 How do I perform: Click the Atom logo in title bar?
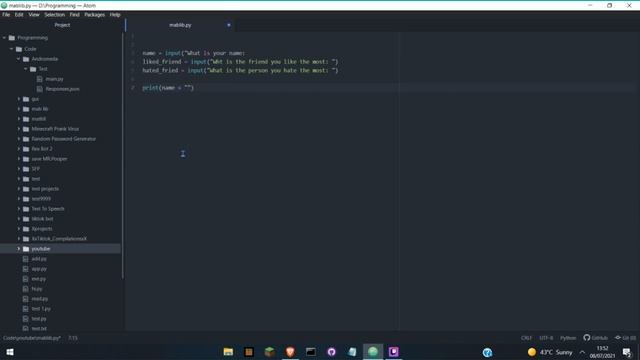[x=4, y=5]
